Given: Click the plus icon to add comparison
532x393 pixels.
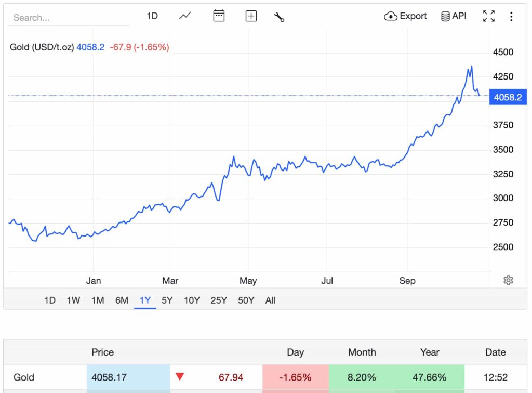Looking at the screenshot, I should click(251, 16).
